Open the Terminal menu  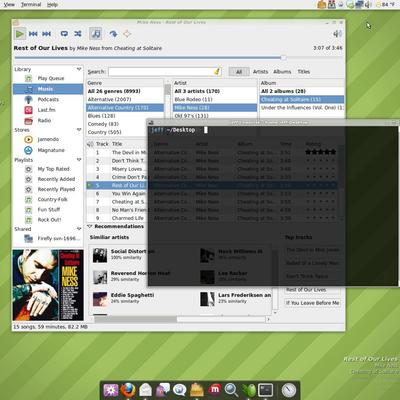[x=31, y=5]
